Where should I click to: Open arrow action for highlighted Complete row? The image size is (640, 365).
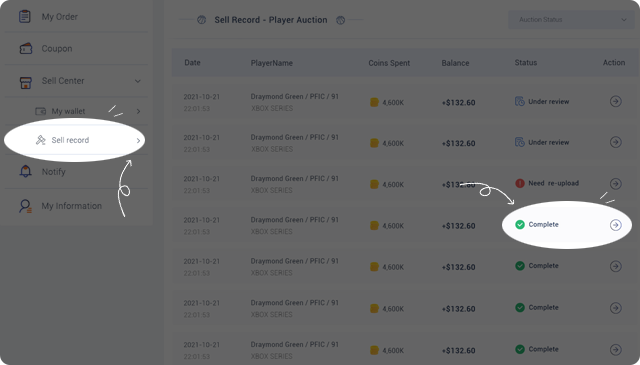(616, 225)
